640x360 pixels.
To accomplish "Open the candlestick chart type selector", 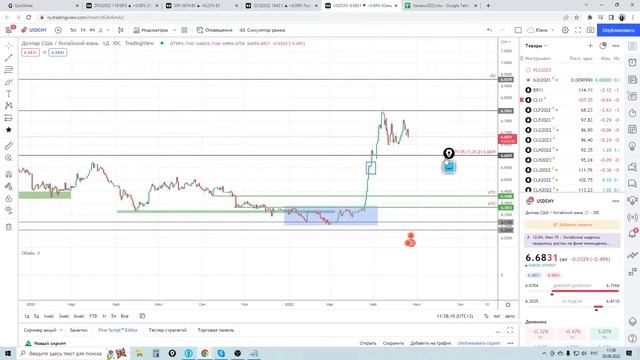I will point(120,30).
